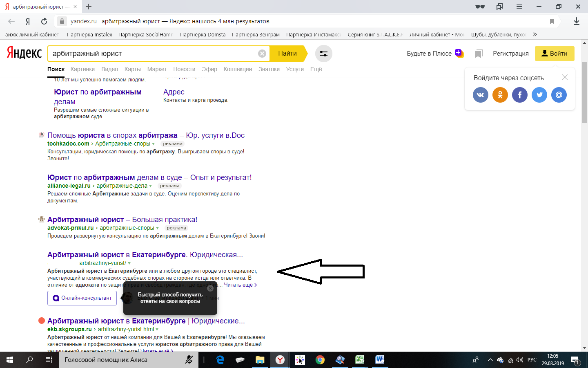The height and width of the screenshot is (368, 588).
Task: Open Партнерка Instalex bookmark
Action: pos(89,34)
